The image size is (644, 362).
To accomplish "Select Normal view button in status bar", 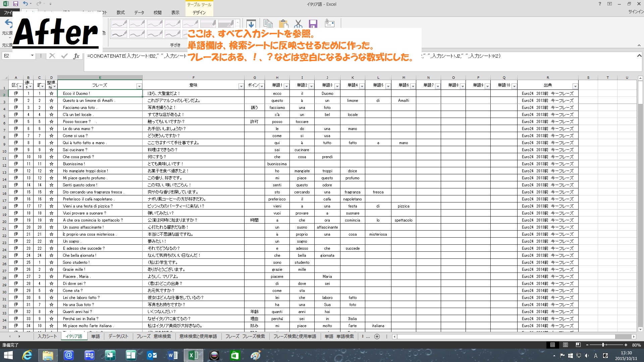I will tap(552, 345).
